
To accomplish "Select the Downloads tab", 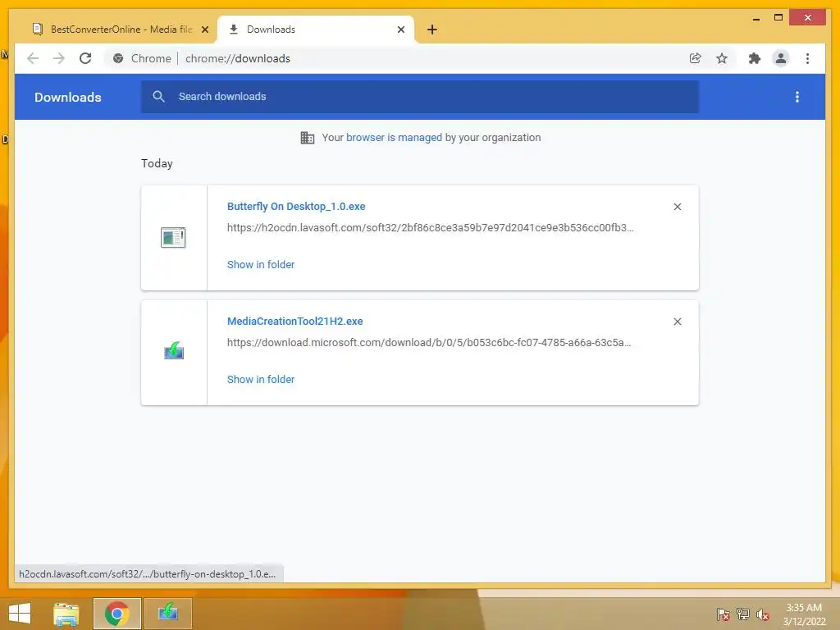I will point(316,30).
